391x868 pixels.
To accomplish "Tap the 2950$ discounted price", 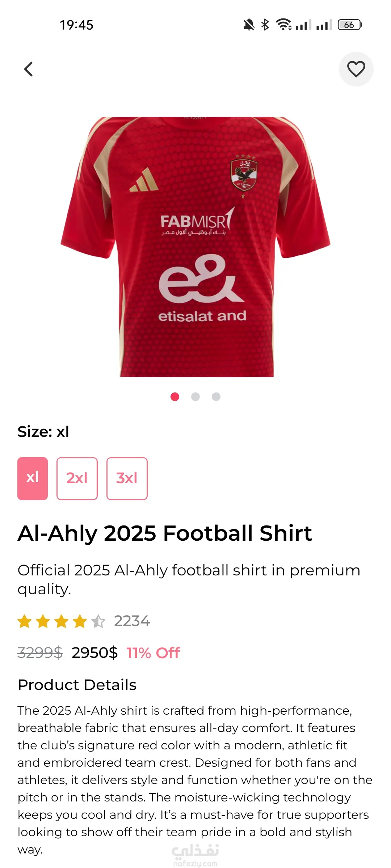I will (94, 653).
